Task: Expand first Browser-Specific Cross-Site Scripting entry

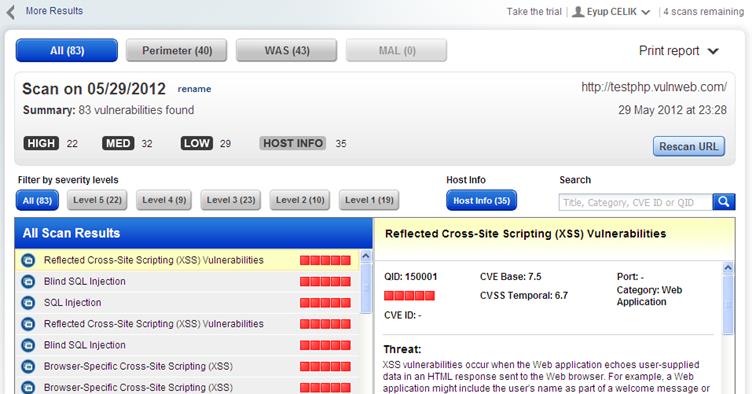Action: coord(138,367)
